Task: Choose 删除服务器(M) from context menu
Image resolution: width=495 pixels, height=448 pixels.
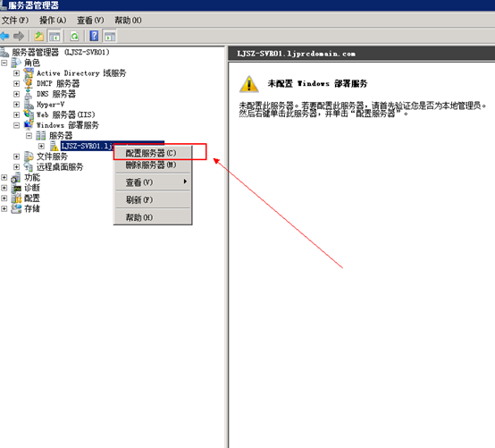Action: coord(153,165)
